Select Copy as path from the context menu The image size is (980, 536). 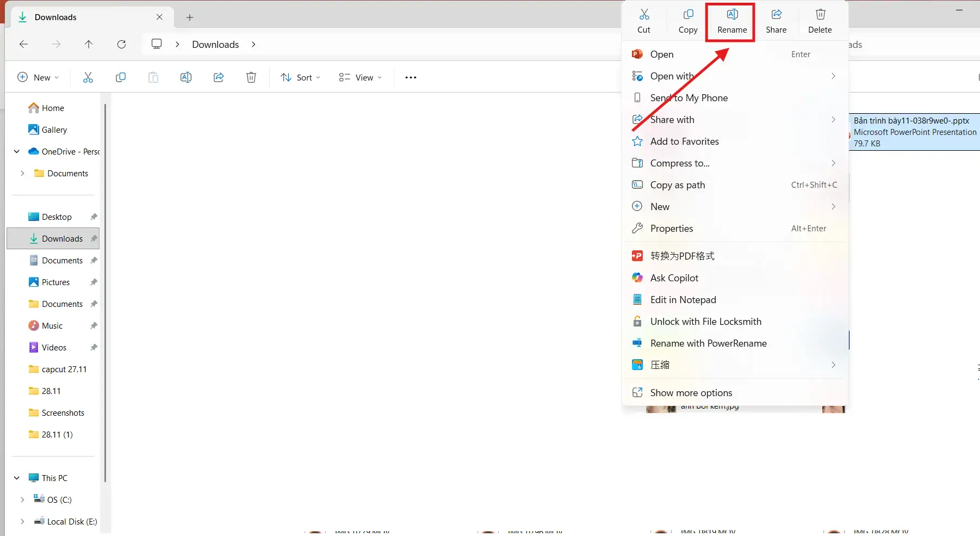coord(678,184)
